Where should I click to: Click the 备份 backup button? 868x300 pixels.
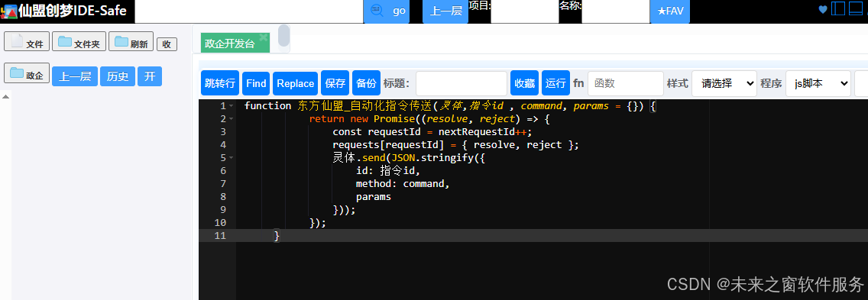[x=366, y=83]
